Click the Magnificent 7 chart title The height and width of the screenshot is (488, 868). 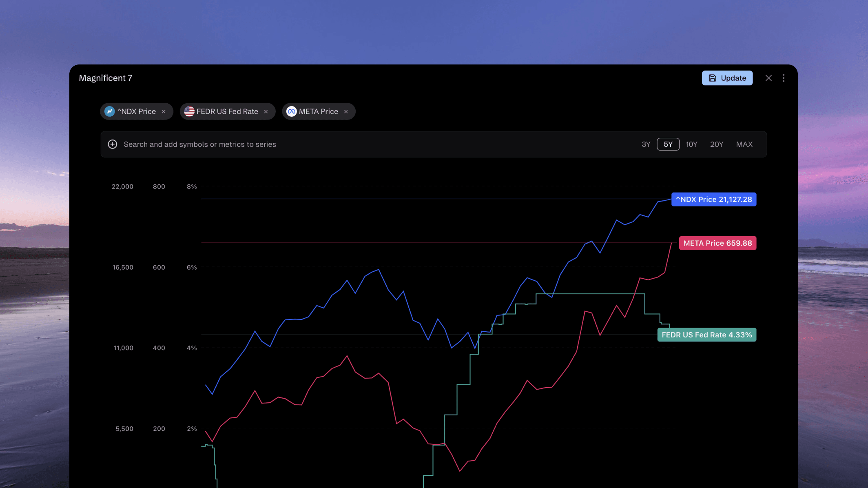pyautogui.click(x=106, y=78)
